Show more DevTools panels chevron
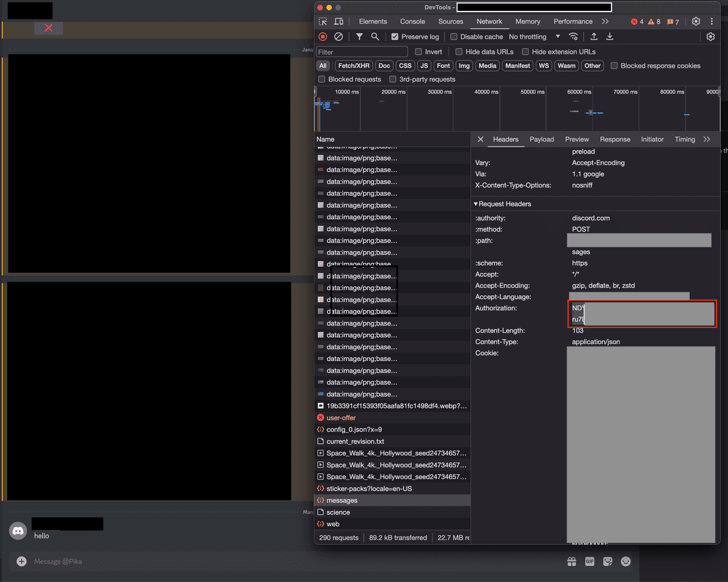 (605, 21)
